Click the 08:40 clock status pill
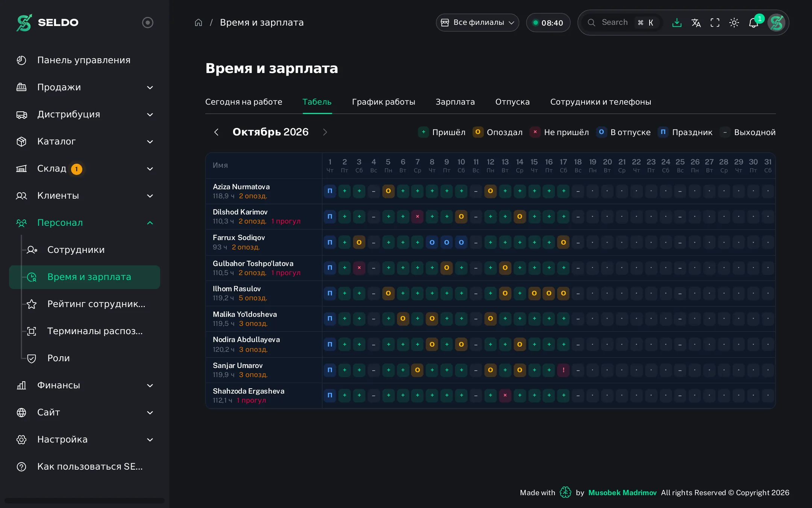812x508 pixels. 548,23
